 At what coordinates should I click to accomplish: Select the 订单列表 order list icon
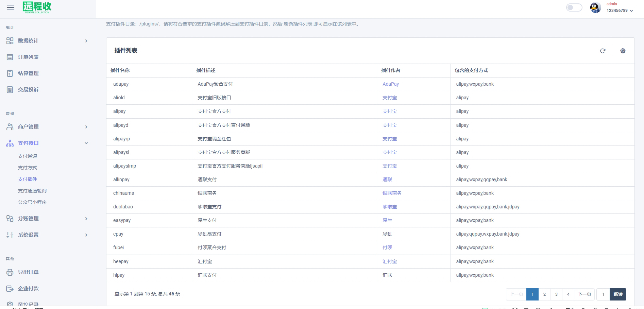click(10, 57)
